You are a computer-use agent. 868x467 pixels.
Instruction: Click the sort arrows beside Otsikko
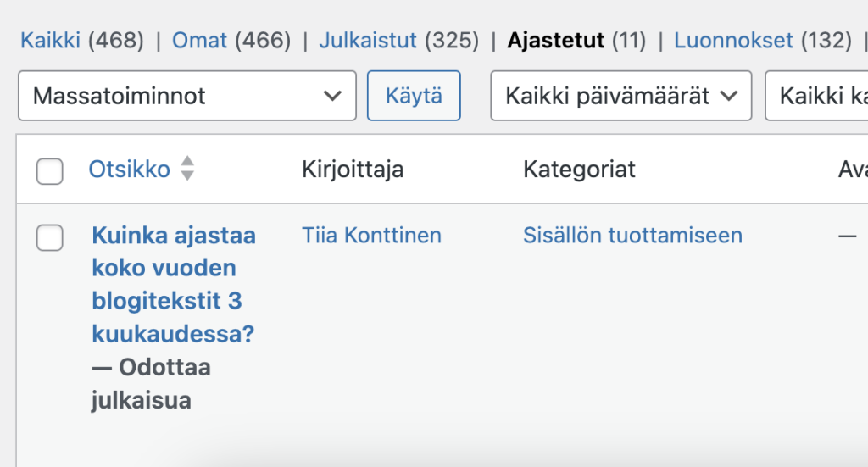(187, 169)
